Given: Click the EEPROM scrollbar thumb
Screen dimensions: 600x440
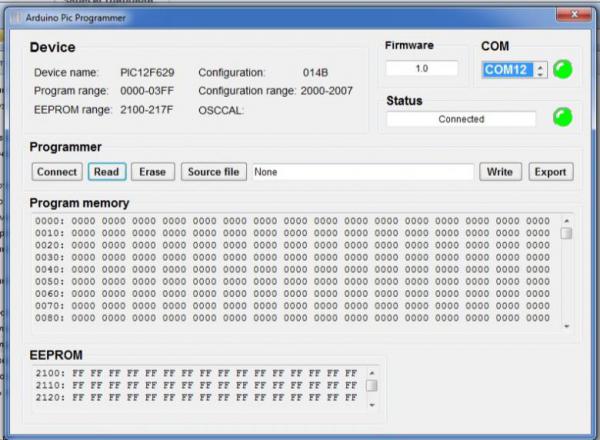Looking at the screenshot, I should (x=372, y=386).
